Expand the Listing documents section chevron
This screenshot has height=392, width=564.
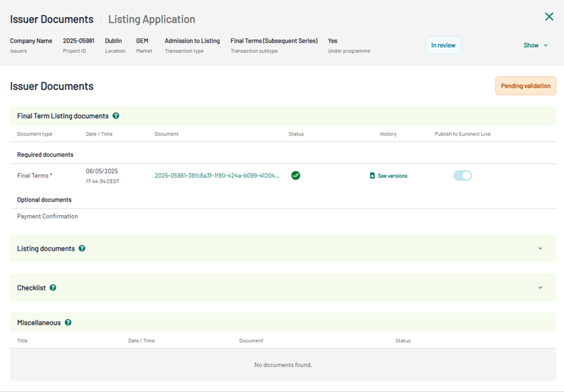click(541, 249)
